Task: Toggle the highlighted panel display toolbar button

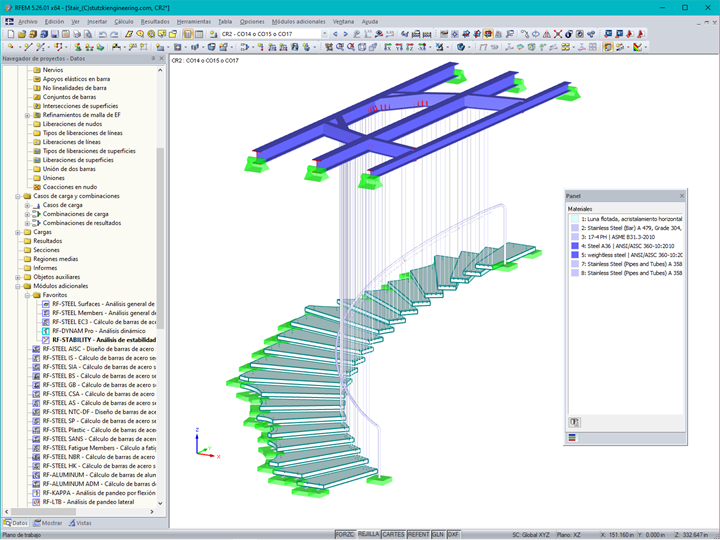Action: (608, 47)
